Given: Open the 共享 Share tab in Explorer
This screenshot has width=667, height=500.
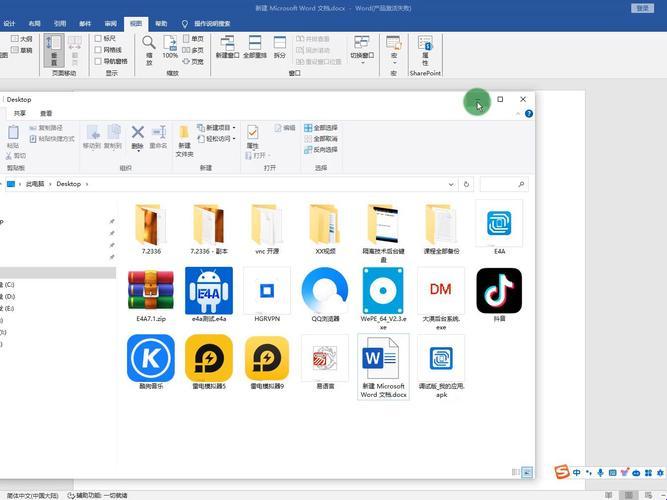Looking at the screenshot, I should click(20, 114).
